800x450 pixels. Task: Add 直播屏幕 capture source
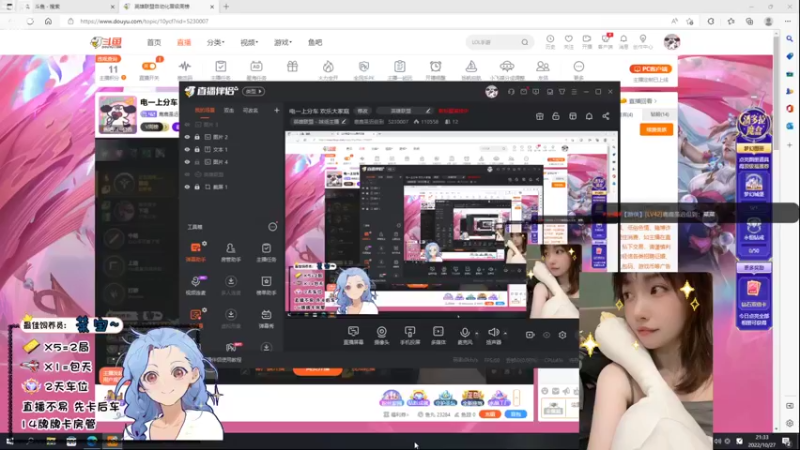353,336
